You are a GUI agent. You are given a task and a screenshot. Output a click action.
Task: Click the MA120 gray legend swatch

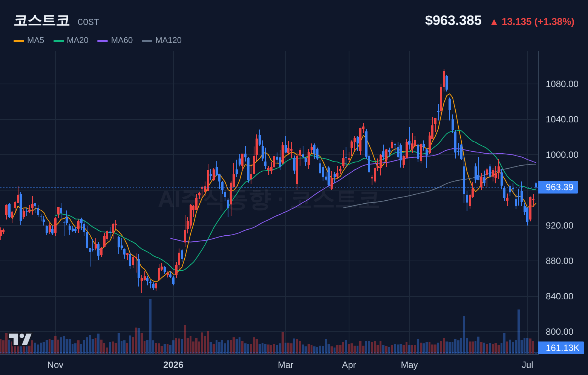click(147, 41)
